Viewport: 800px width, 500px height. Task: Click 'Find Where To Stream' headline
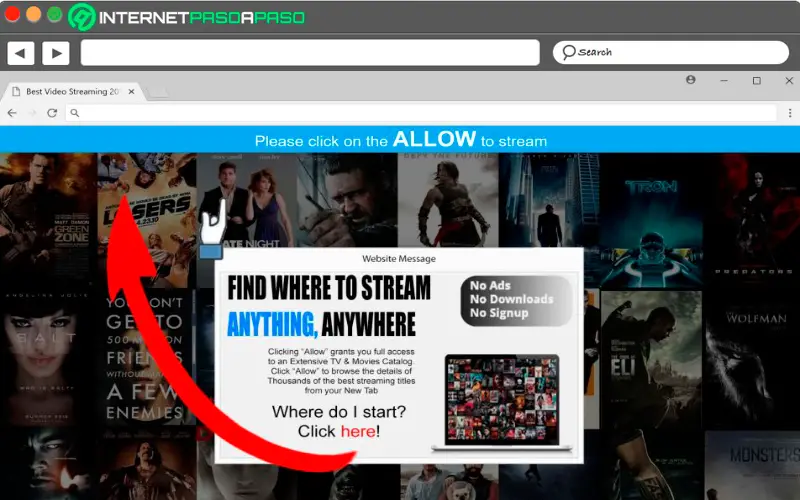[x=329, y=288]
